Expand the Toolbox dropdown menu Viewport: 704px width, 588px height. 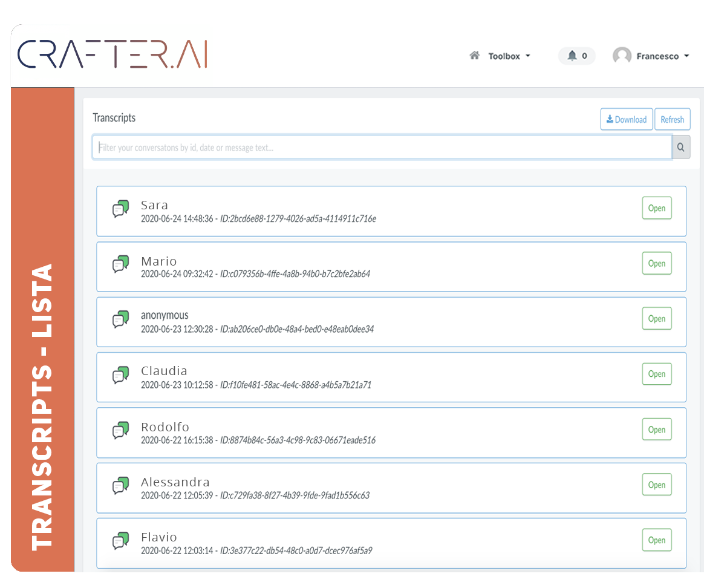[509, 56]
